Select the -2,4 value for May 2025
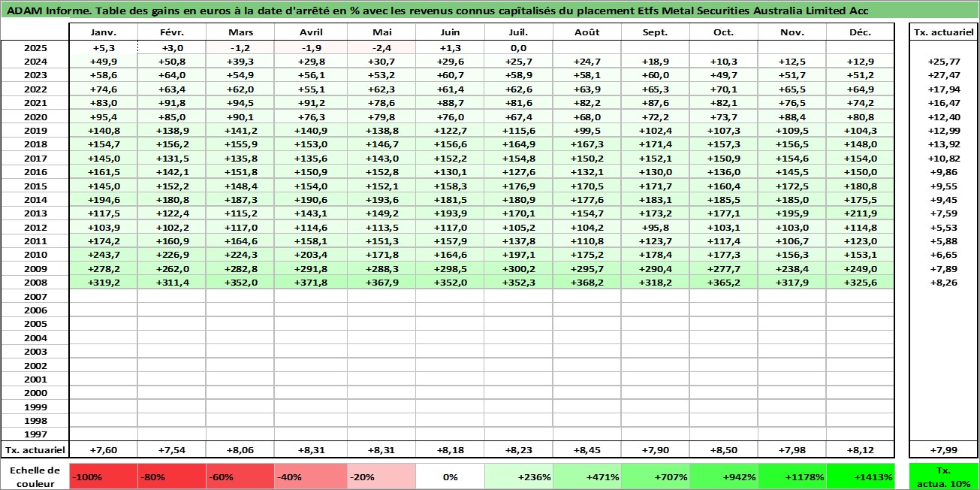Screen dimensions: 980x490 point(381,47)
